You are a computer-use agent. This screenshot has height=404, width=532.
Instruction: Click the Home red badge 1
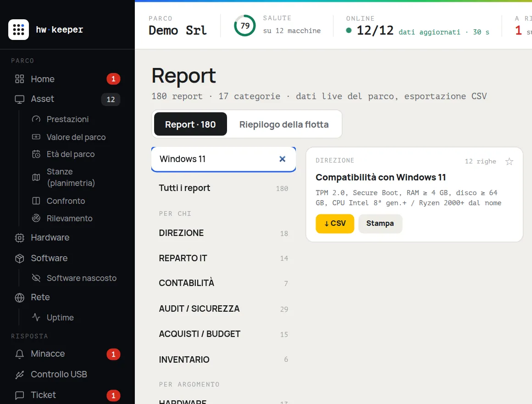[113, 79]
